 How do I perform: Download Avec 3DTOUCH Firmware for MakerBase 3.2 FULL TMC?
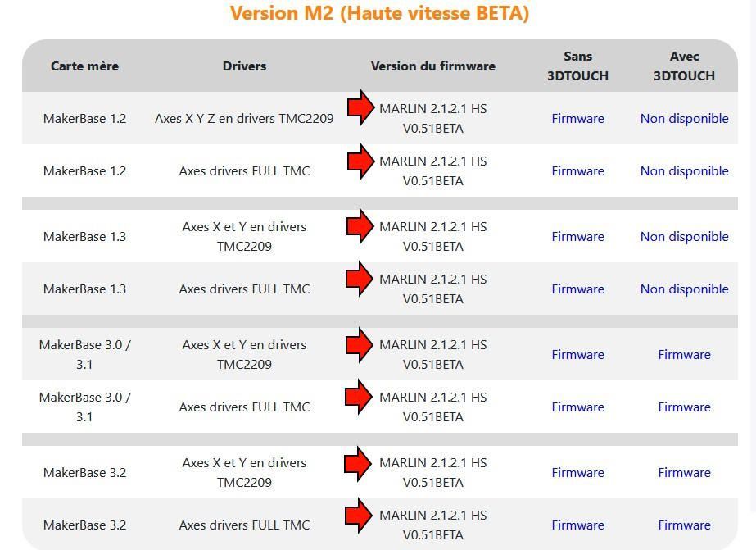pyautogui.click(x=684, y=525)
